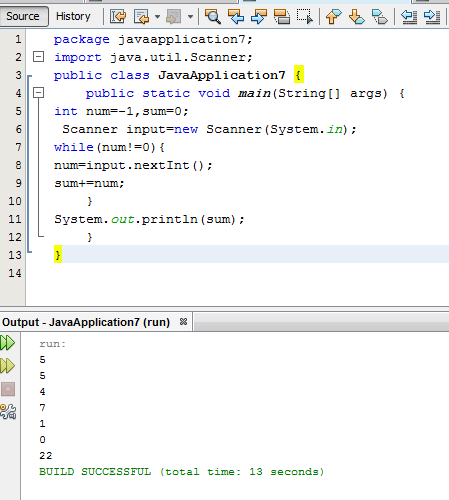
Task: Toggle Highlight Search icon
Action: point(282,16)
